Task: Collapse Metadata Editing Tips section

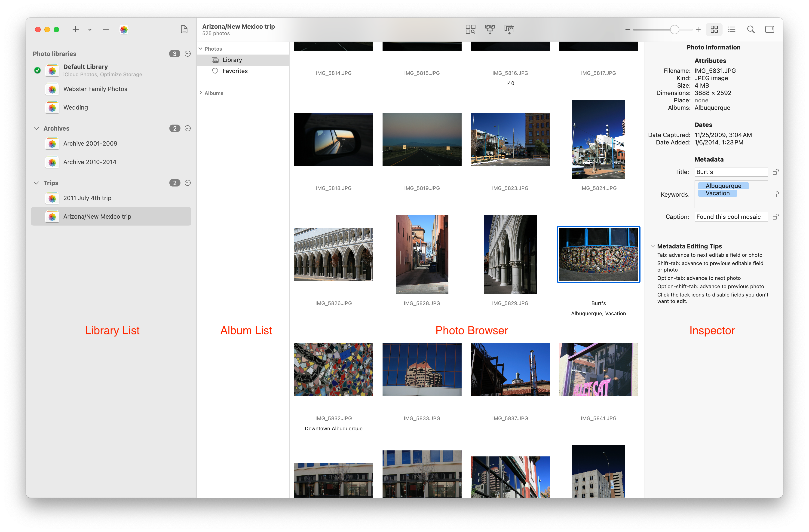Action: [653, 246]
